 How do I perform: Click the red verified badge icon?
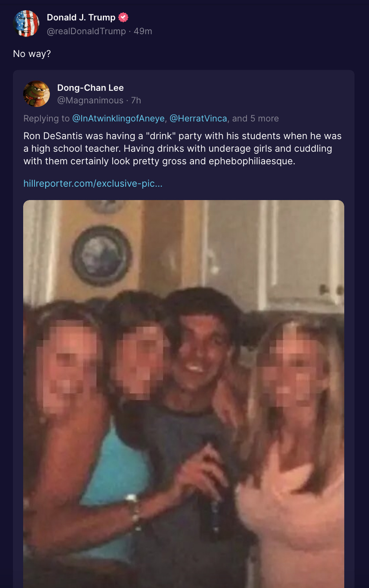coord(123,17)
